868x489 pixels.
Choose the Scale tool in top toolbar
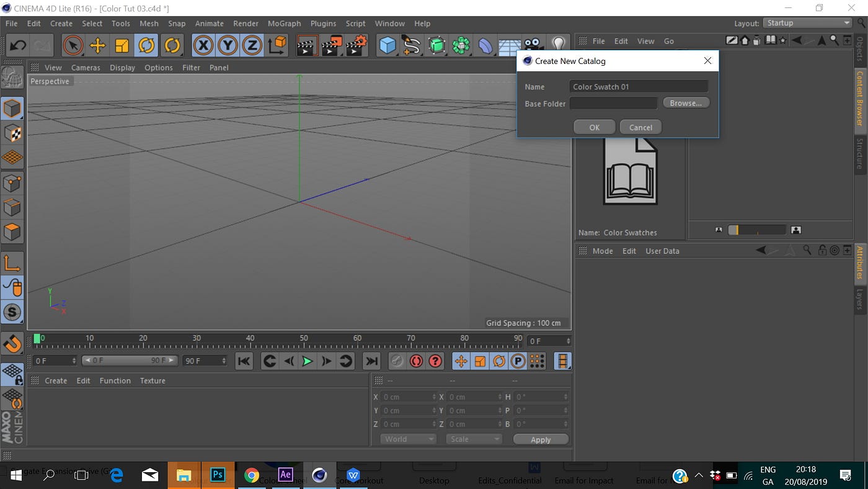coord(122,45)
